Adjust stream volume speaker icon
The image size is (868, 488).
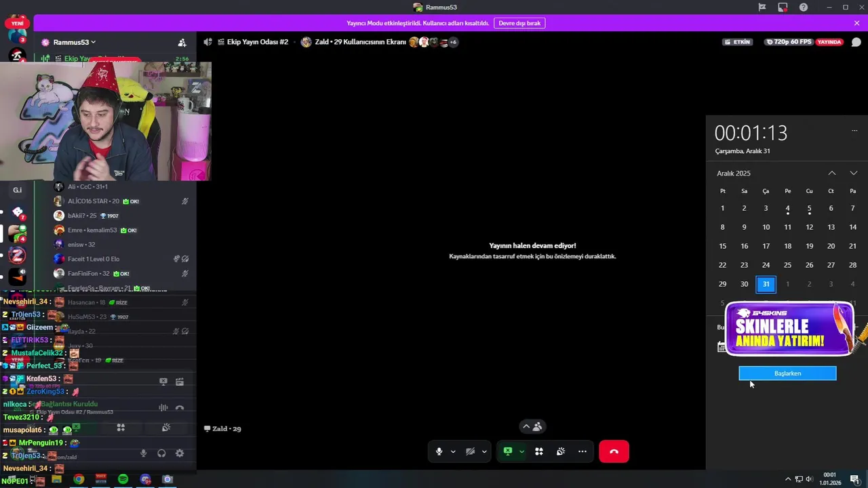point(208,42)
